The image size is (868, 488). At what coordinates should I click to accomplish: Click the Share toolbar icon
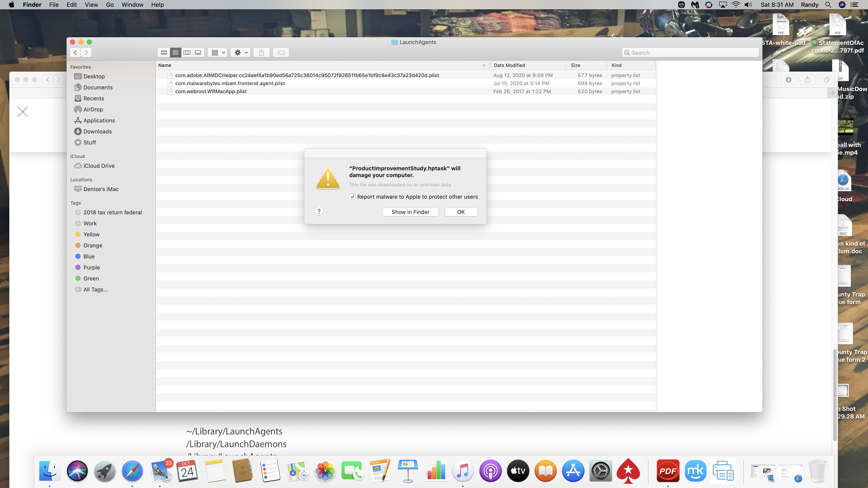(x=261, y=53)
